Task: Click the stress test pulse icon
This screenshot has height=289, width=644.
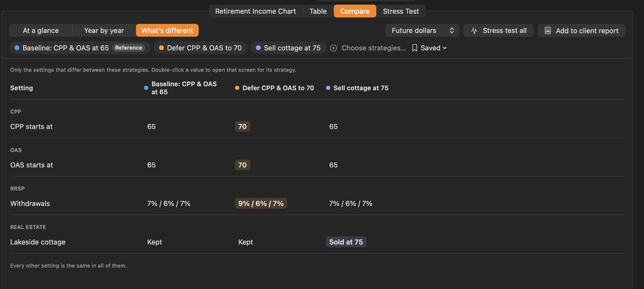Action: (x=474, y=31)
